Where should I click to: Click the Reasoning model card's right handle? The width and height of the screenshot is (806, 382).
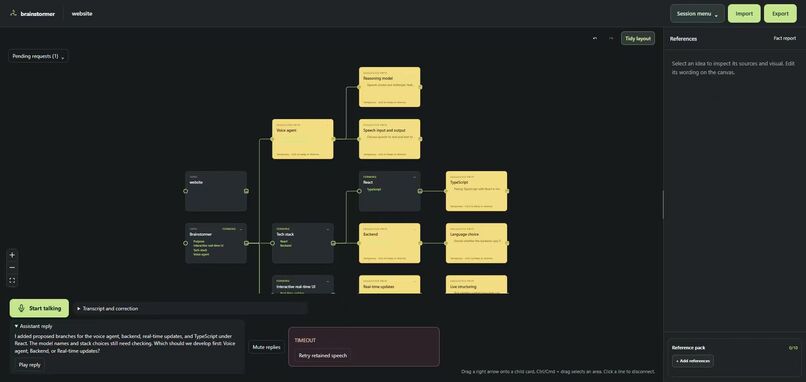pyautogui.click(x=420, y=87)
